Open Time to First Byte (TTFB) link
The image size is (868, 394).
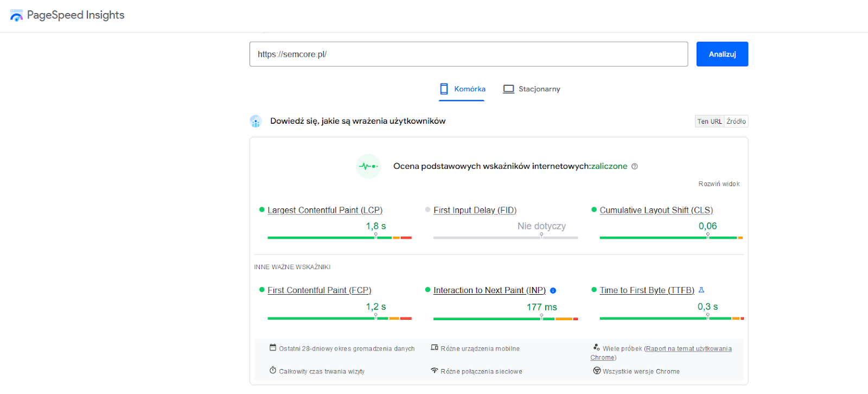tap(647, 290)
